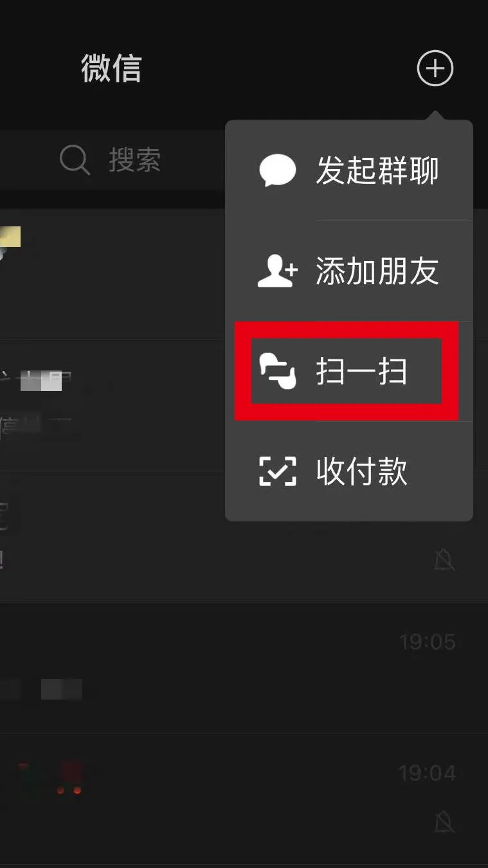Click the 微信 header title
Screen dimensions: 488x868
(x=111, y=68)
